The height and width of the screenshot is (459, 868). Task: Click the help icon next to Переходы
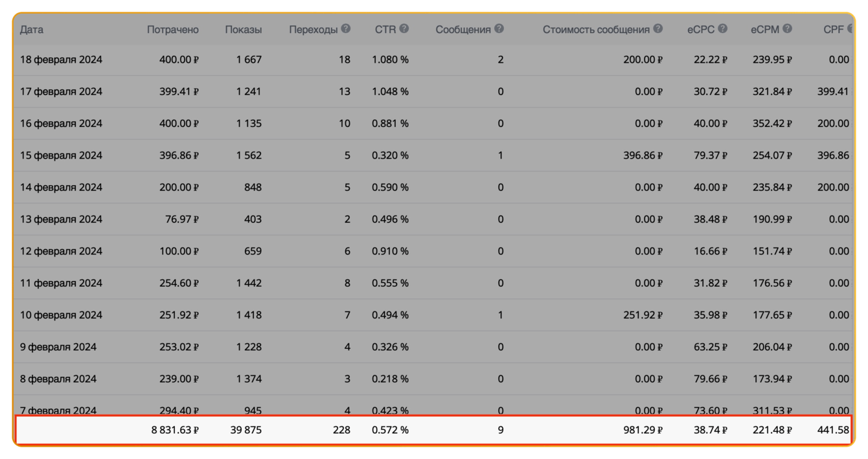pos(346,29)
